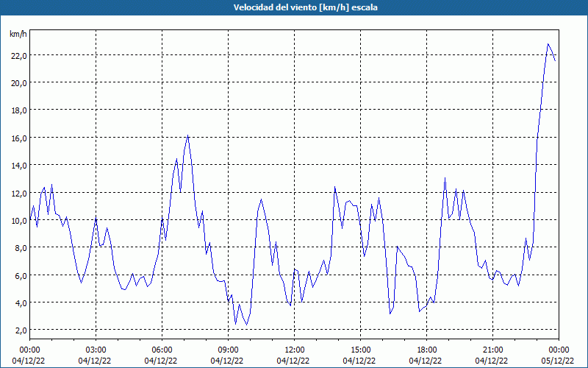The height and width of the screenshot is (368, 588).
Task: Click the '09:00' time label
Action: pyautogui.click(x=228, y=350)
